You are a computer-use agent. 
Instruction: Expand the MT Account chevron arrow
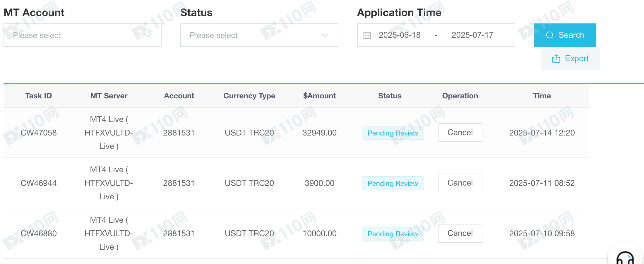click(148, 35)
